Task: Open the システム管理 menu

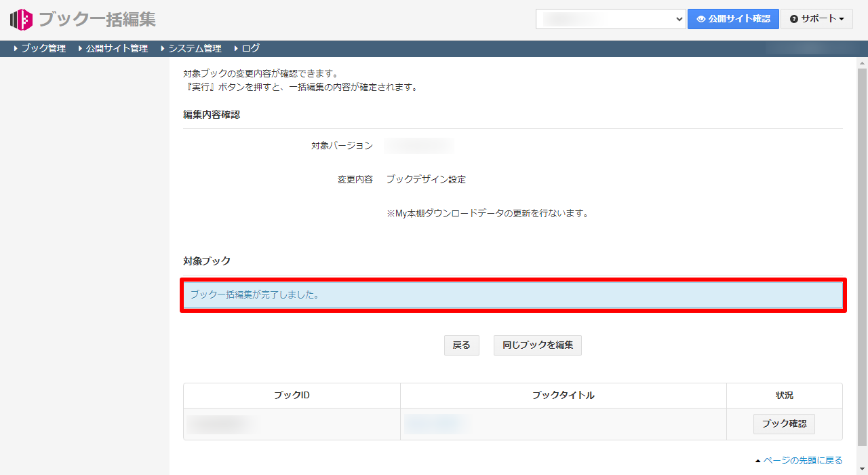Action: 195,49
